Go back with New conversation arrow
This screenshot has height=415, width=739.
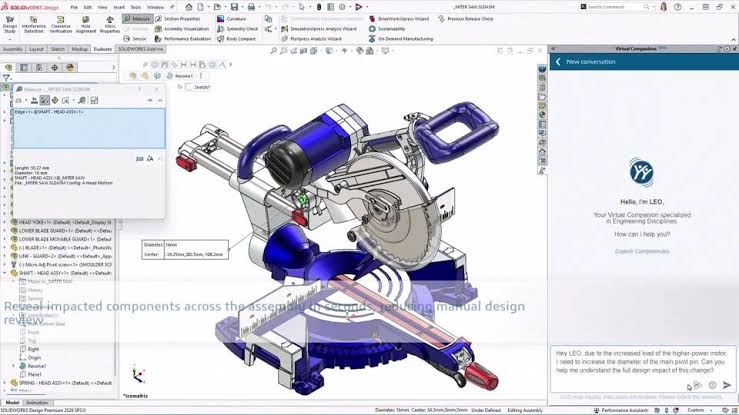point(558,62)
